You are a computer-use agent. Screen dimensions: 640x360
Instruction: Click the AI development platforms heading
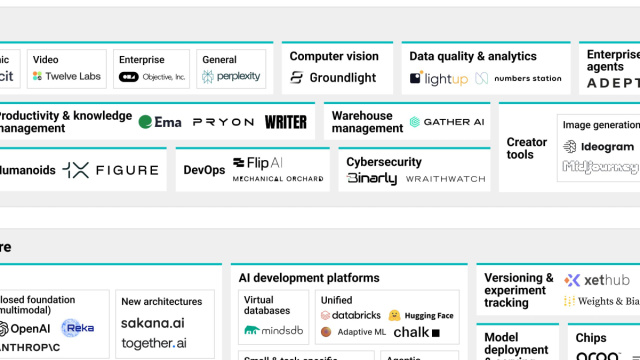[x=309, y=278]
